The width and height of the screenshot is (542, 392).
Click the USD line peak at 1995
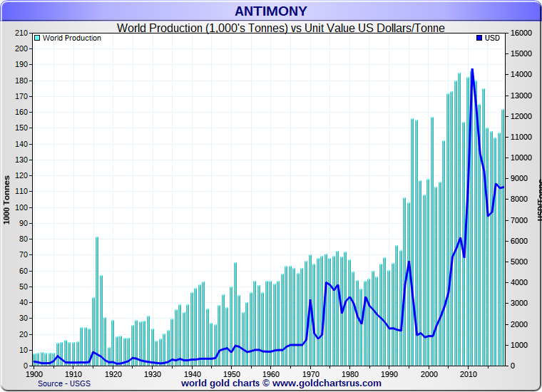[409, 262]
